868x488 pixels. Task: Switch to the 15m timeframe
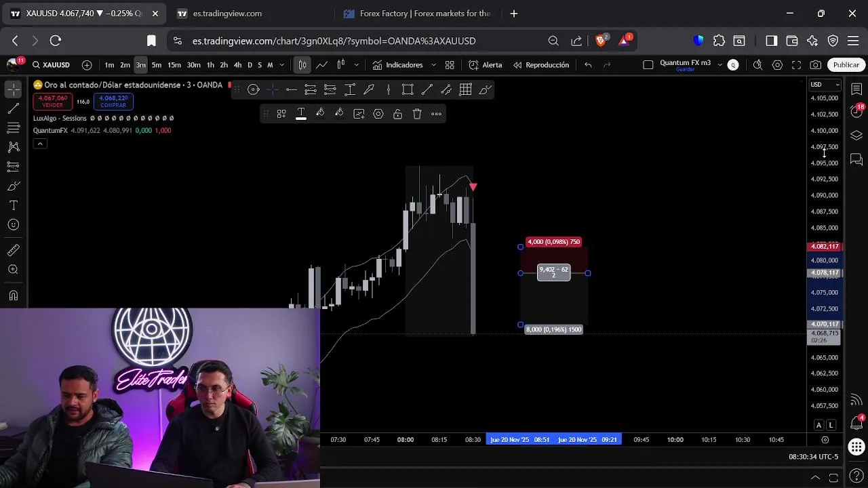(174, 65)
